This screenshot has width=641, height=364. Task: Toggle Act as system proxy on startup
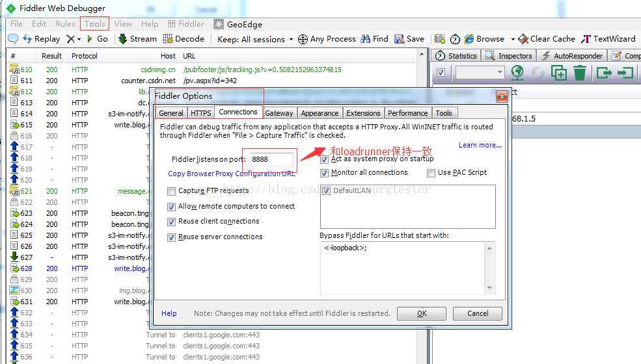[x=324, y=159]
